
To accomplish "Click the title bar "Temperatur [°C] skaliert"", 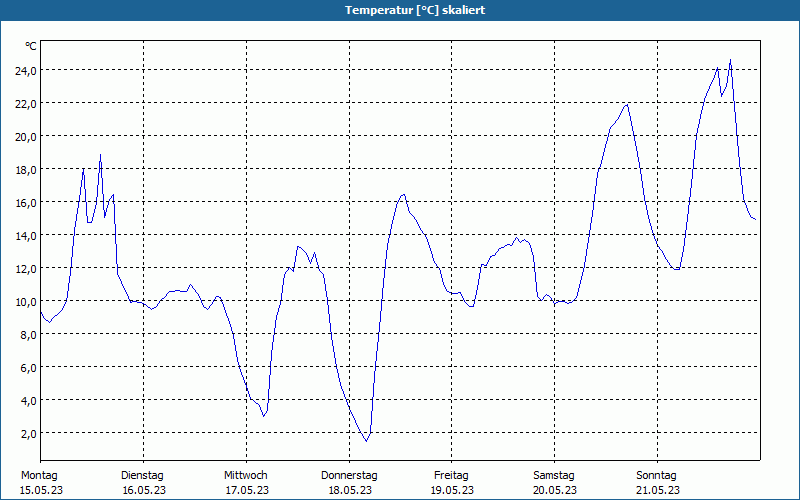I will coord(415,10).
